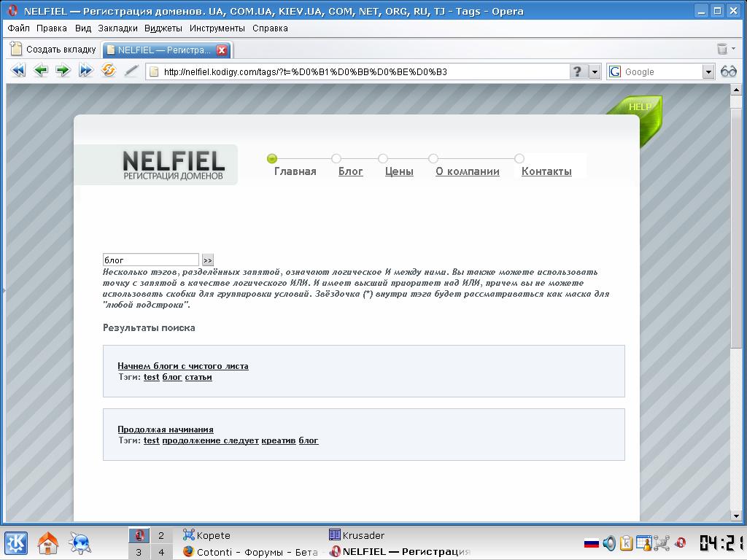Open the О компании link
The image size is (747, 560).
pyautogui.click(x=468, y=171)
